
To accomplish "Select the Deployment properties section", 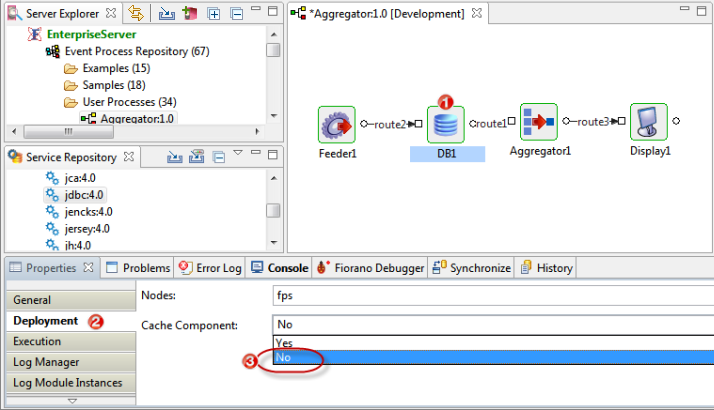I will click(71, 321).
